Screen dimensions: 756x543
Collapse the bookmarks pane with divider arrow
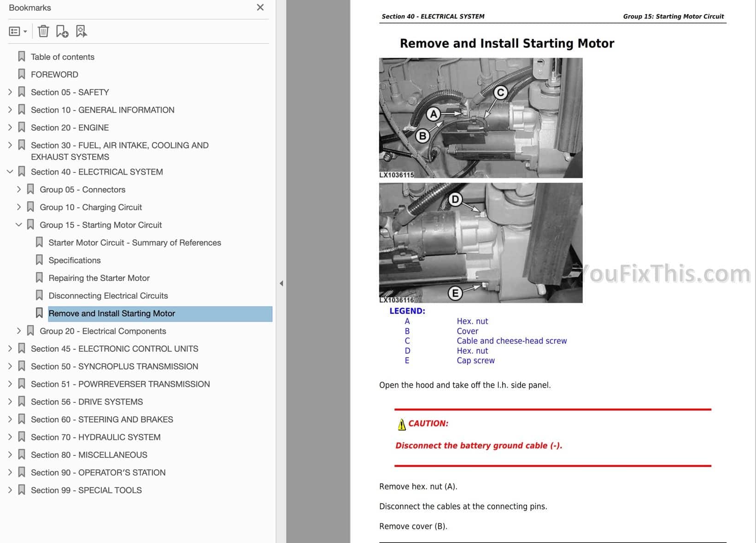coord(281,283)
